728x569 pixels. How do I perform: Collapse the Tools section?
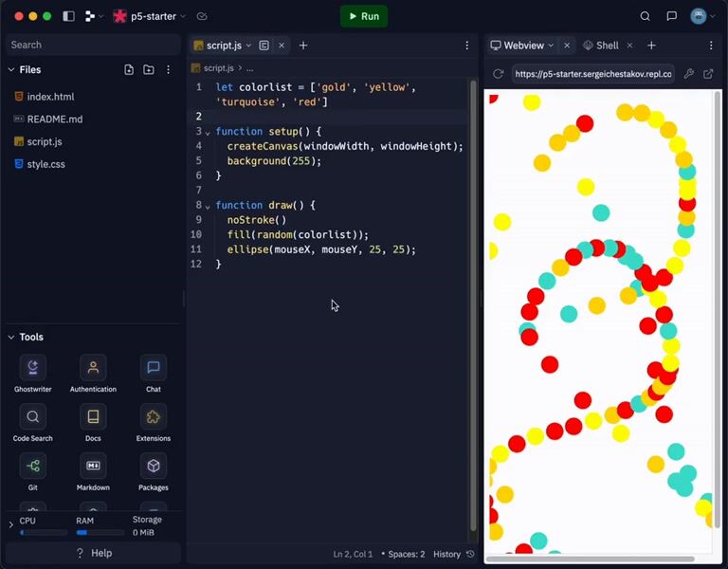pyautogui.click(x=11, y=337)
